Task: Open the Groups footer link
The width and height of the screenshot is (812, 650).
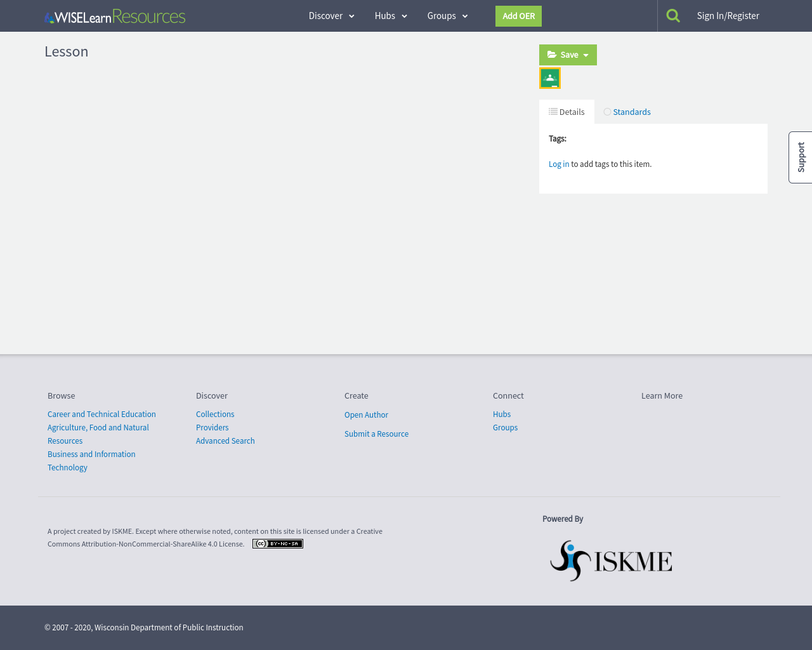Action: (505, 427)
